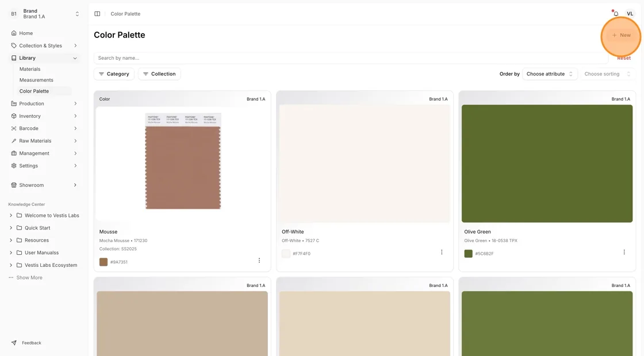Click the Feedback link
The height and width of the screenshot is (356, 644).
point(32,343)
